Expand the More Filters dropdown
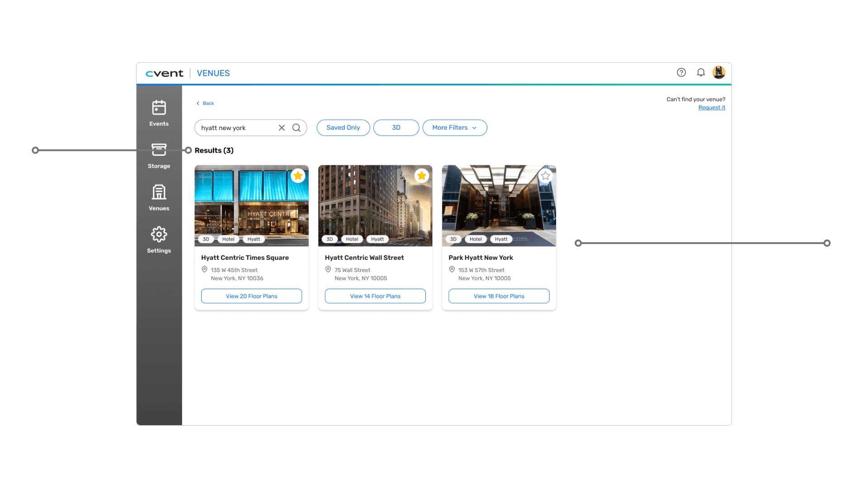The width and height of the screenshot is (868, 488). tap(454, 128)
